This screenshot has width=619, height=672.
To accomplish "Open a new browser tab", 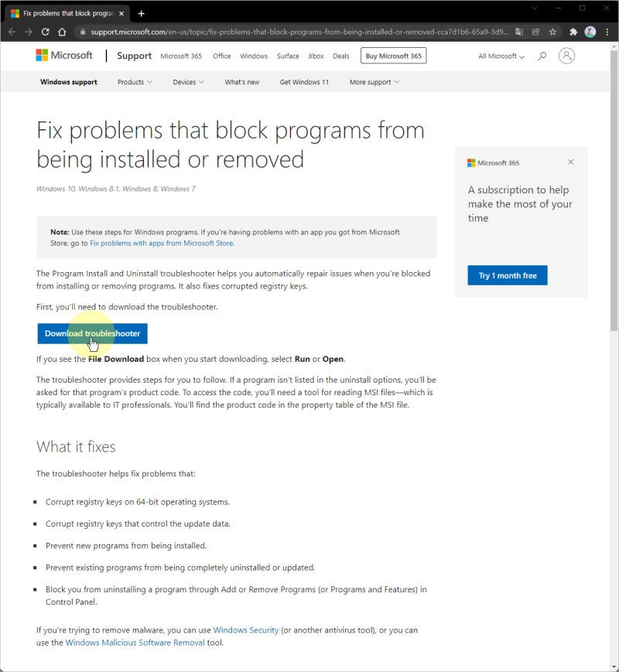I will [141, 13].
